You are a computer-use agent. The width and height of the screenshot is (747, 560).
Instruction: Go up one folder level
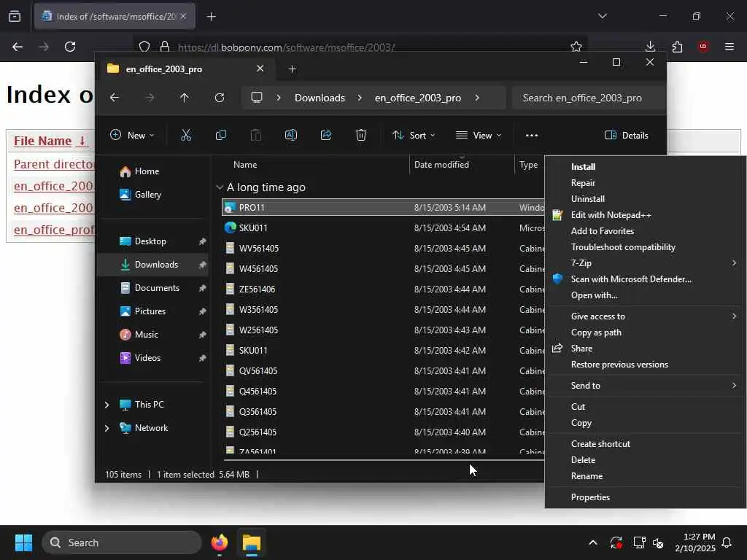pos(185,98)
